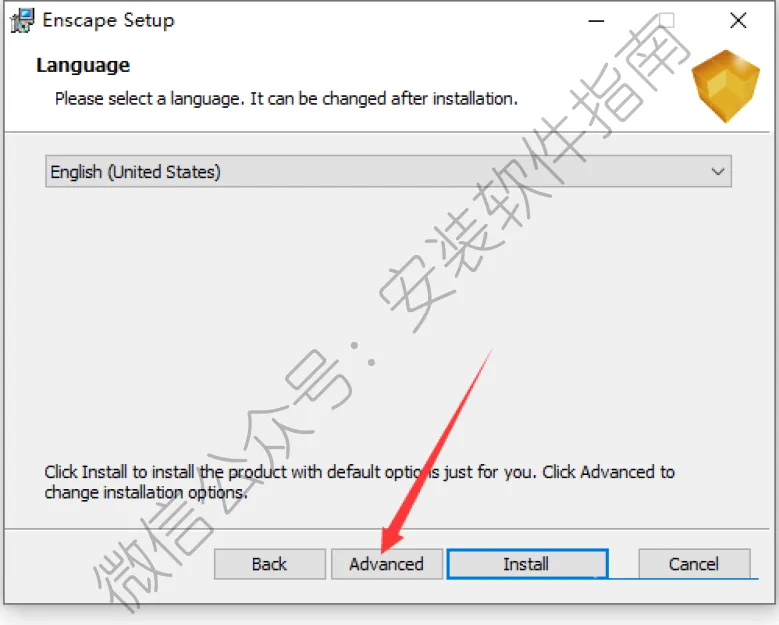Cancel the Enscape setup
Image resolution: width=779 pixels, height=625 pixels.
point(694,564)
